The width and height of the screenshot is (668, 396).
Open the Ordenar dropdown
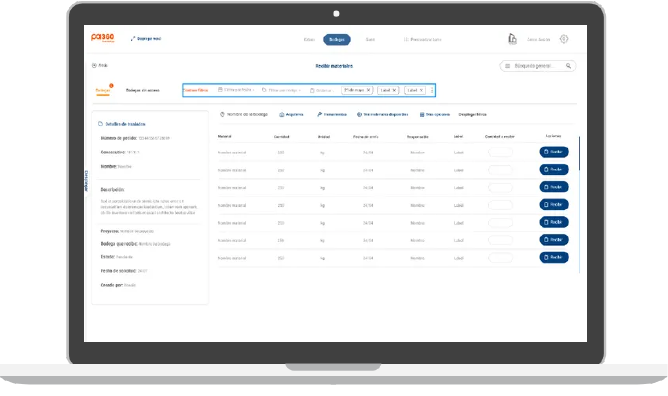pyautogui.click(x=322, y=90)
